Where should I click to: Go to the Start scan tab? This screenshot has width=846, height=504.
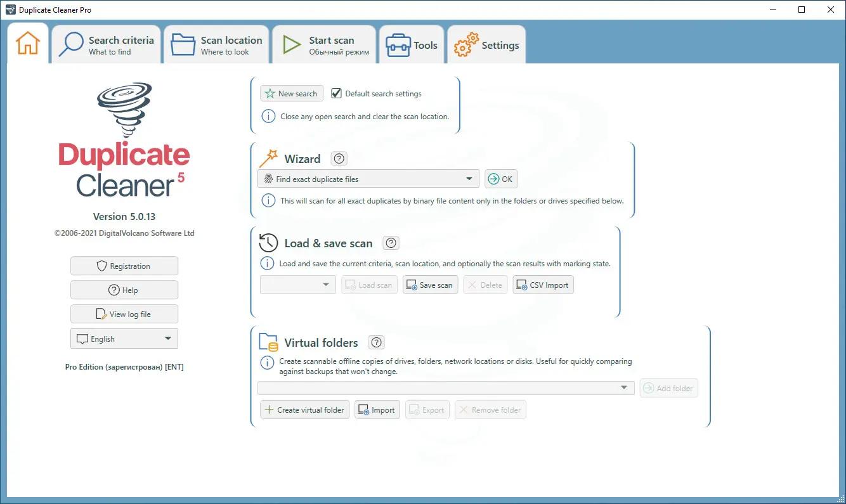tap(325, 45)
